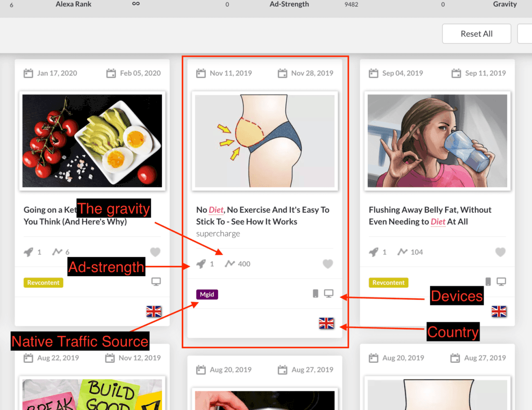Click gravity graph icon showing 104

tap(403, 252)
